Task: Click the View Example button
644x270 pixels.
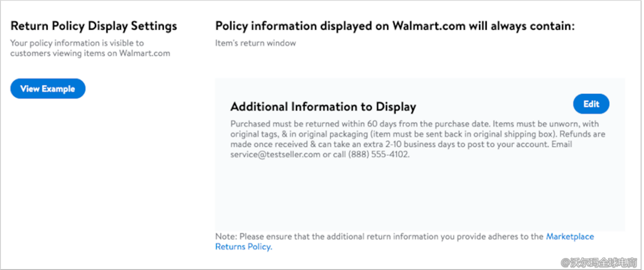Action: 48,89
